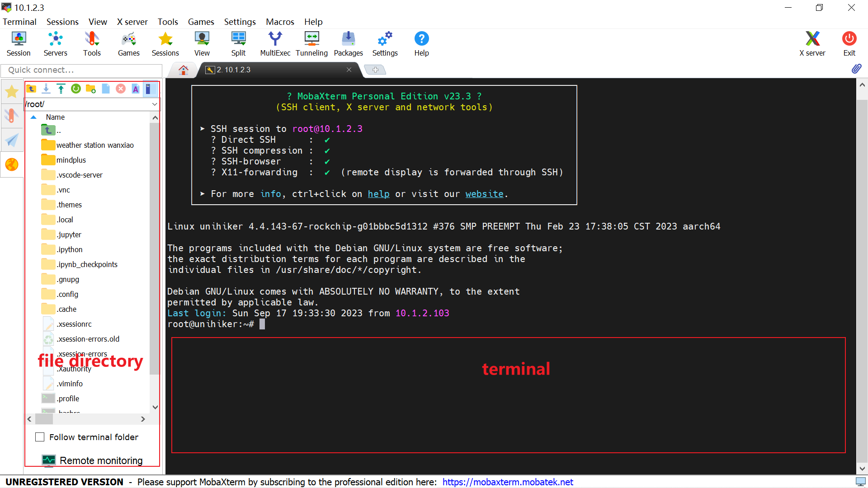Enable Follow terminal folder
This screenshot has height=488, width=868.
click(40, 437)
